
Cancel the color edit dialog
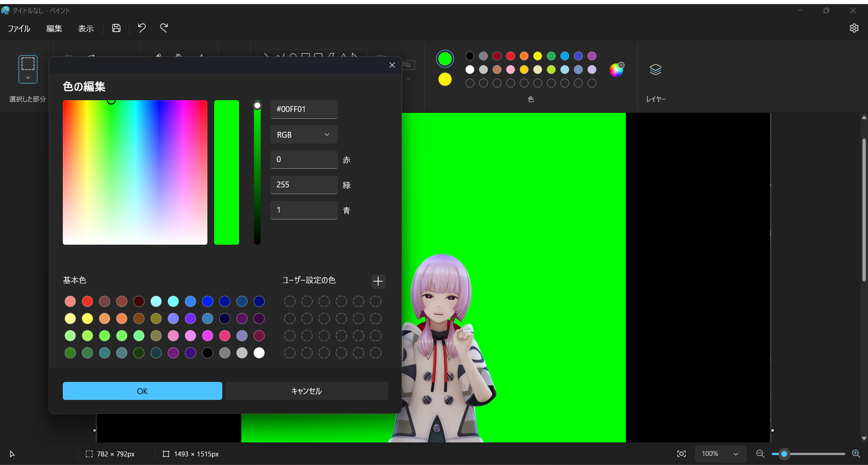pyautogui.click(x=306, y=391)
